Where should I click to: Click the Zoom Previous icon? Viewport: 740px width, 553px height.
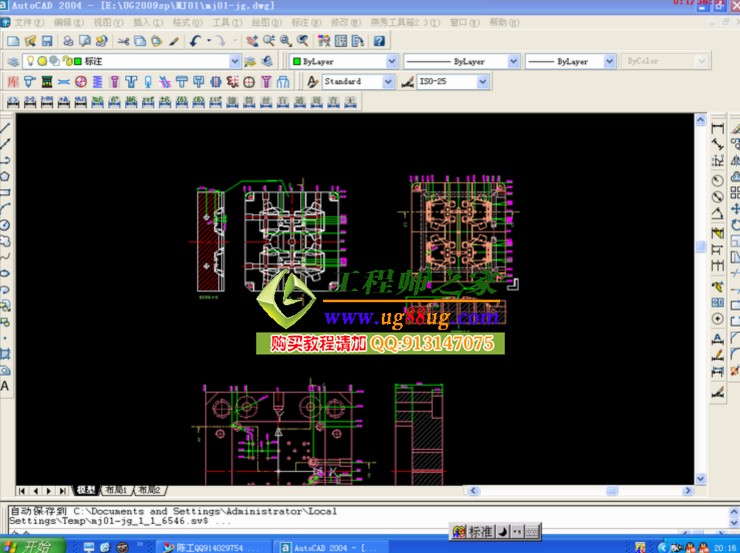tap(303, 41)
